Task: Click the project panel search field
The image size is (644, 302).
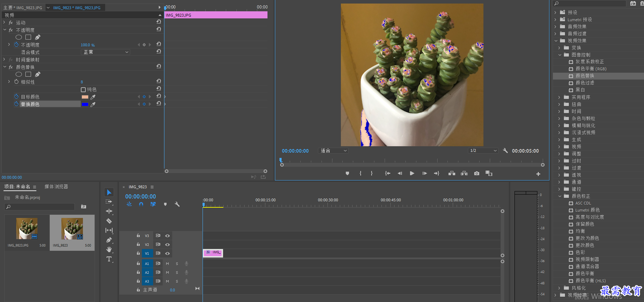Action: 40,207
